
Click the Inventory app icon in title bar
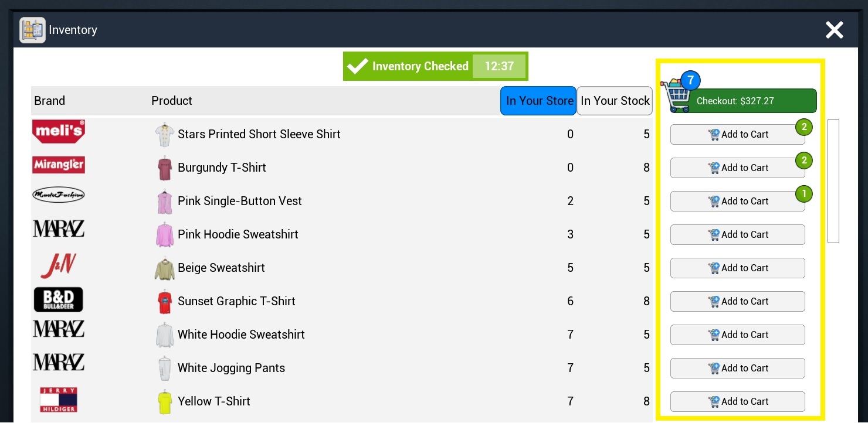tap(32, 30)
